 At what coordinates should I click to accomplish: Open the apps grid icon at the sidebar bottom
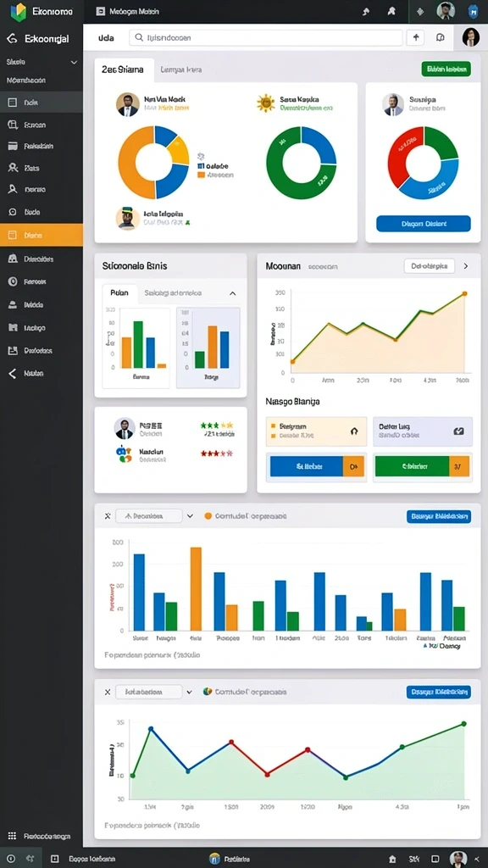(x=12, y=836)
